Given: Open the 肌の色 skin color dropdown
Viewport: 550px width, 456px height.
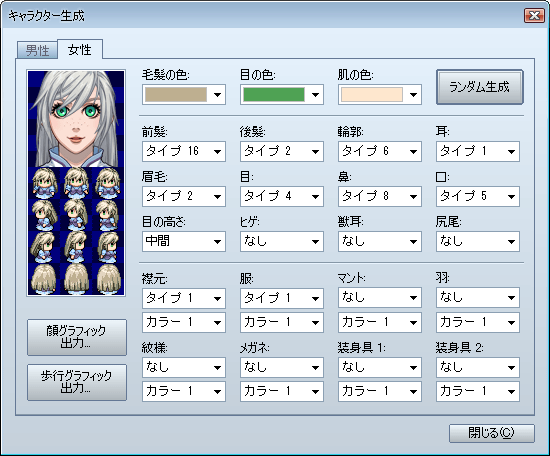Looking at the screenshot, I should coord(380,94).
